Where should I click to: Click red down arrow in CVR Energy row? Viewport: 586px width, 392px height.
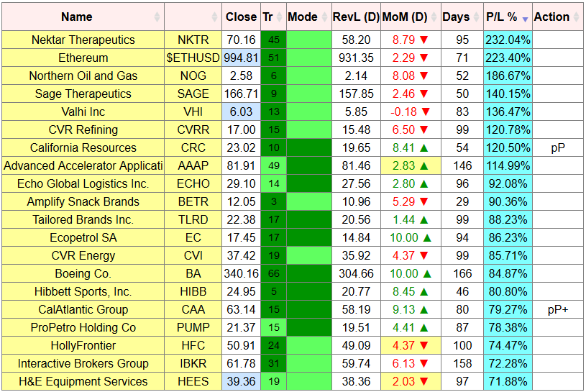[424, 255]
